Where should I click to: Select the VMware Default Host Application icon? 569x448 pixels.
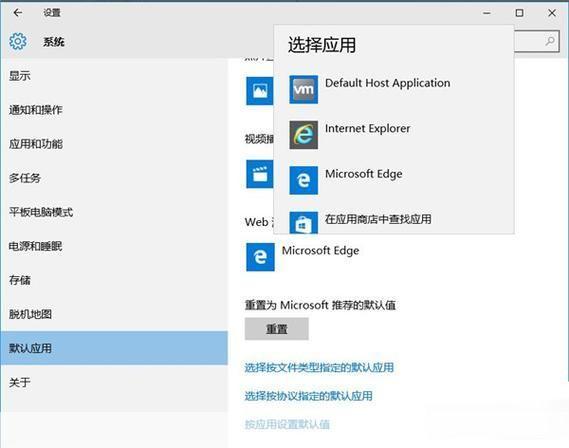coord(303,89)
